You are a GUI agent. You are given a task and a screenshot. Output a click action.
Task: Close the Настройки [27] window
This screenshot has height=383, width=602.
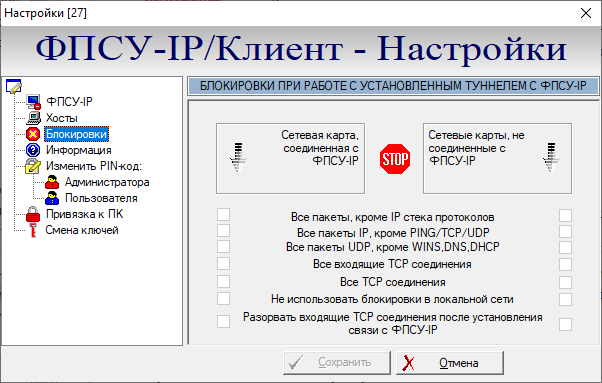[586, 13]
